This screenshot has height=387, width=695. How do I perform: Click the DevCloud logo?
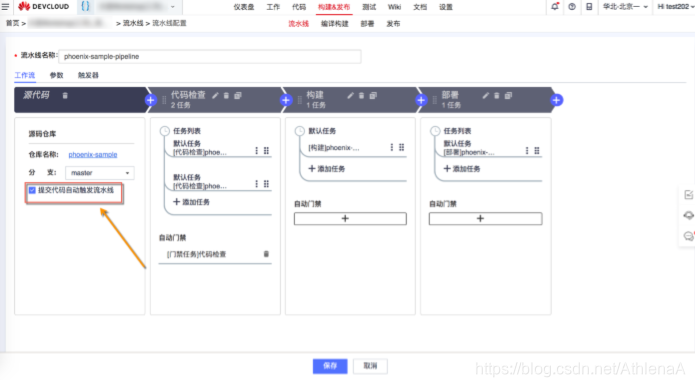point(43,7)
